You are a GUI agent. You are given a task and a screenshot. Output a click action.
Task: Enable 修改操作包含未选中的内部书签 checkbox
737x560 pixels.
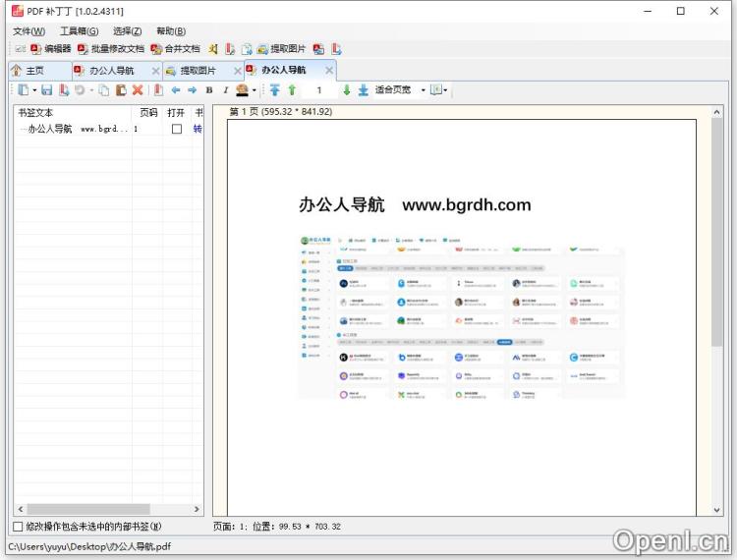[18, 527]
